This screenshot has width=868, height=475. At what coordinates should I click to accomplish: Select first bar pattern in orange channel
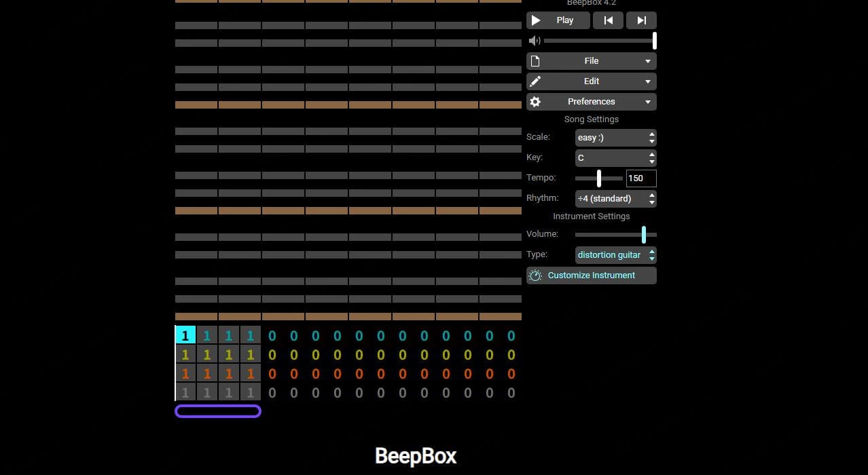click(x=185, y=373)
